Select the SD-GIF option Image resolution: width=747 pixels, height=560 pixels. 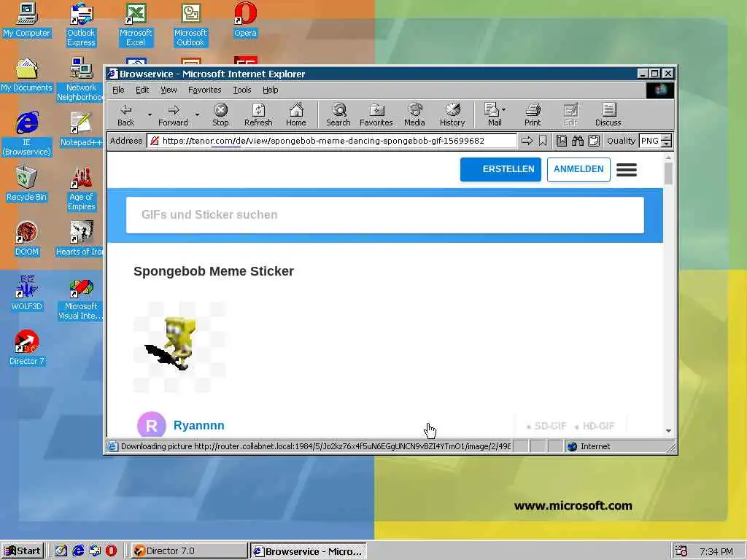546,426
